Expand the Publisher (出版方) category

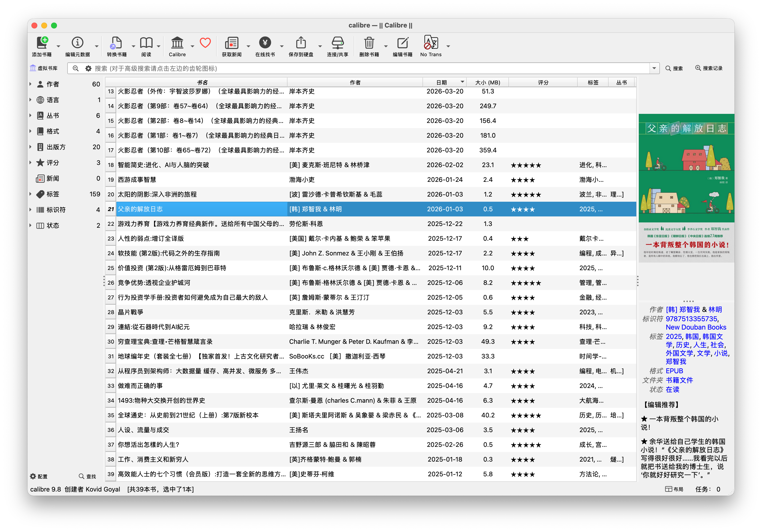click(30, 147)
